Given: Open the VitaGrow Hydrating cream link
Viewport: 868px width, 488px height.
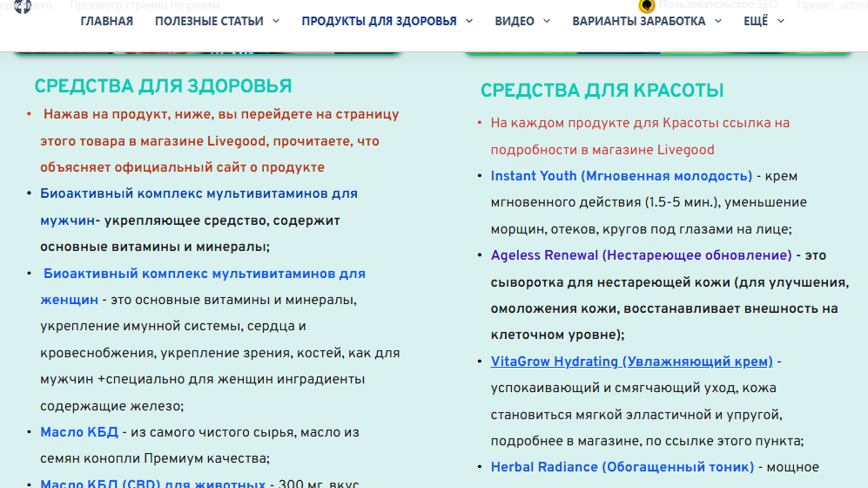Looking at the screenshot, I should coord(631,362).
